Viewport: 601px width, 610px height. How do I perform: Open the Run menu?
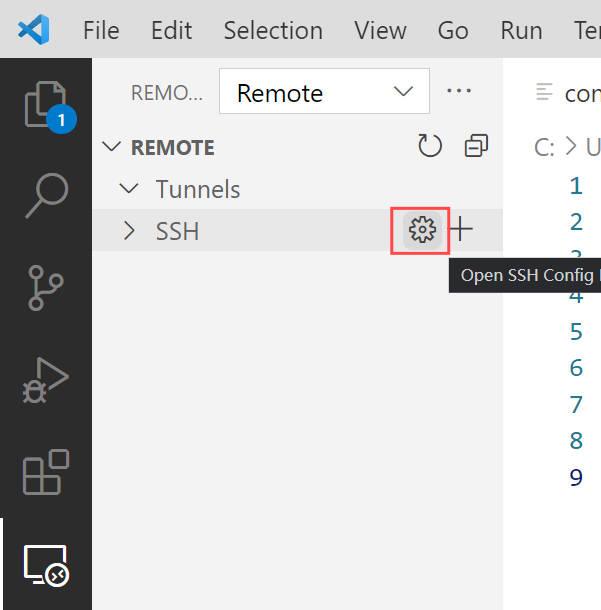(521, 30)
